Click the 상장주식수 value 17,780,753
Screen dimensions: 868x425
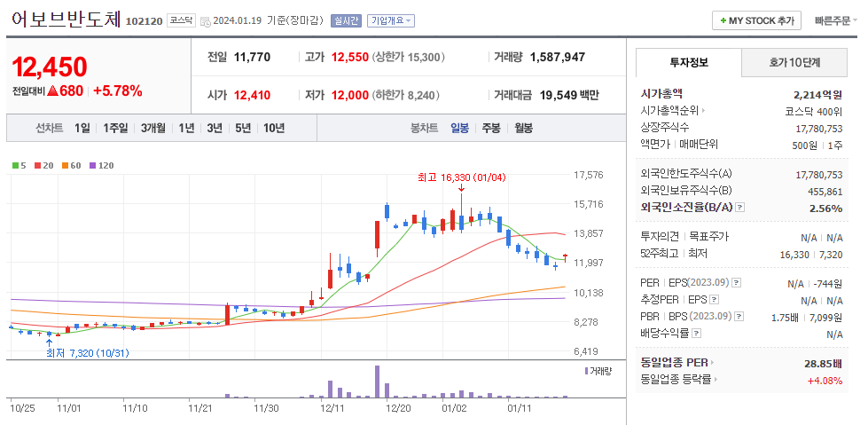(x=818, y=128)
